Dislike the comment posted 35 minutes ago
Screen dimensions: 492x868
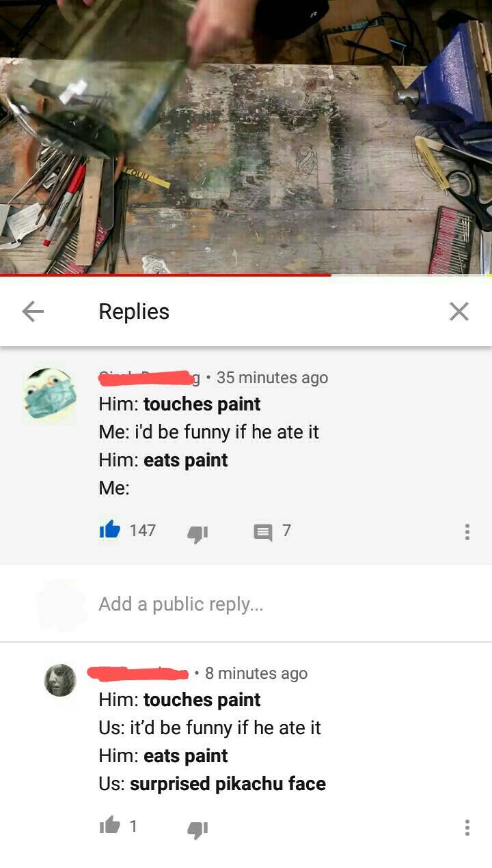(x=197, y=532)
